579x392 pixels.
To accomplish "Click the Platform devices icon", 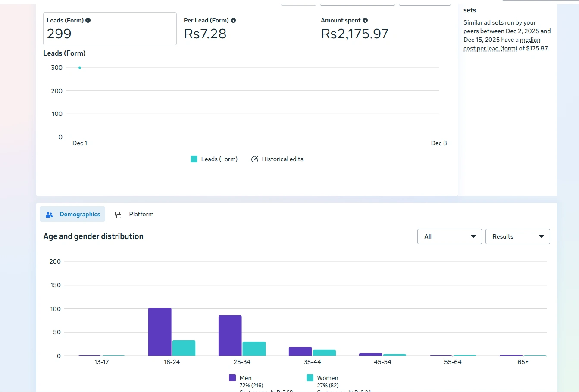I will [118, 215].
